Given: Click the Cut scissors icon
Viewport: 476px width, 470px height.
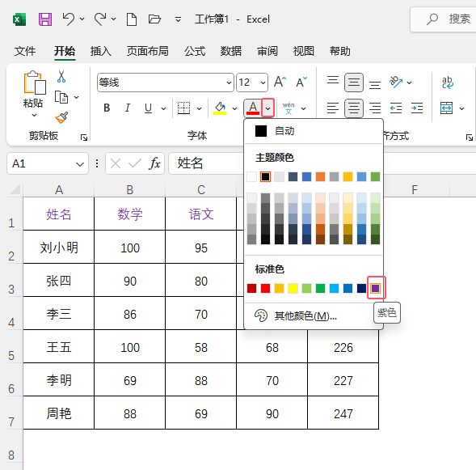Looking at the screenshot, I should point(61,77).
